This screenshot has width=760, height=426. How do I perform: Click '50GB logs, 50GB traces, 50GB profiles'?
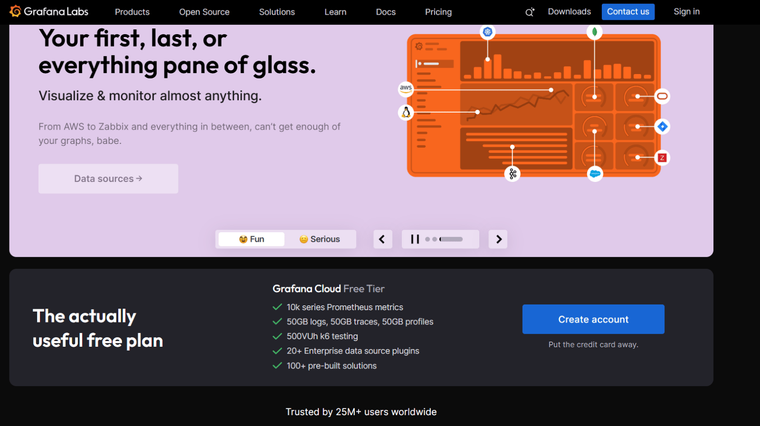360,322
